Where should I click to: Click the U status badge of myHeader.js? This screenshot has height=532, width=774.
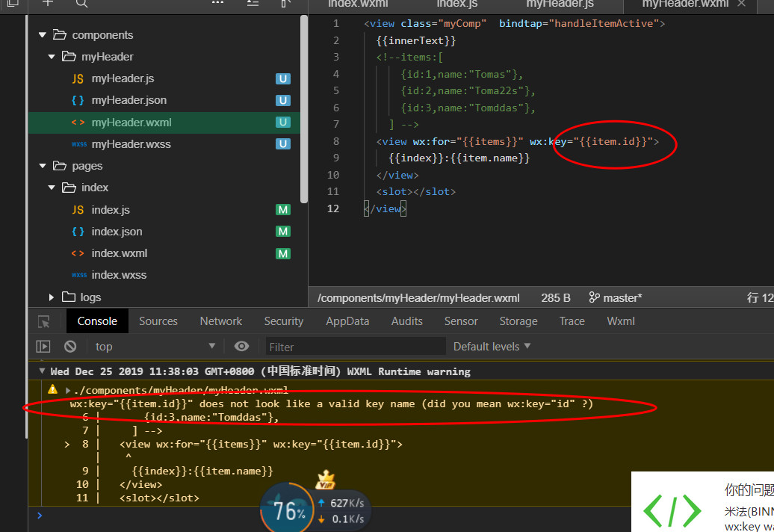tap(283, 79)
